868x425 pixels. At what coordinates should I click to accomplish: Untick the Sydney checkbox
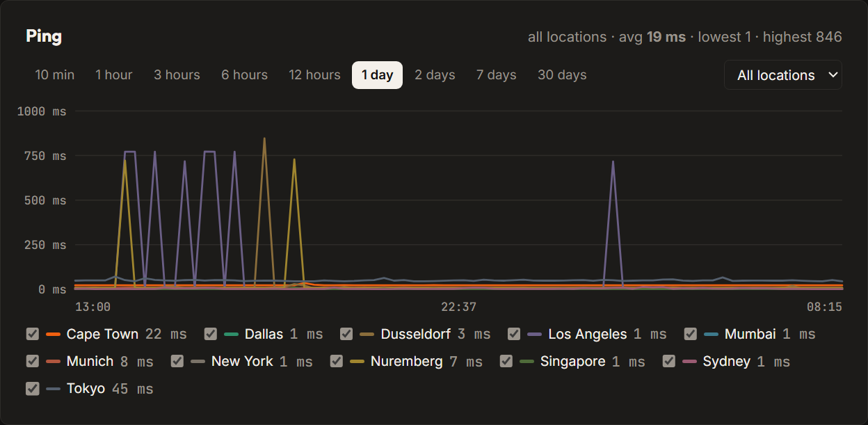tap(668, 361)
